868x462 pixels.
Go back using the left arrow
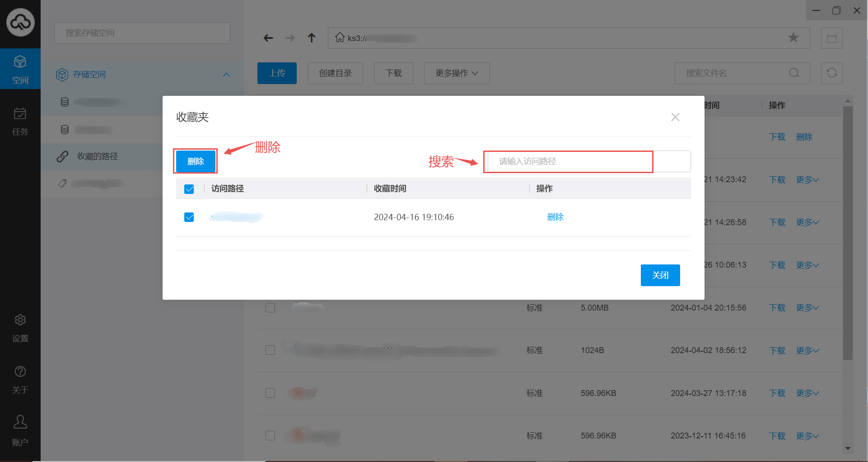coord(268,38)
